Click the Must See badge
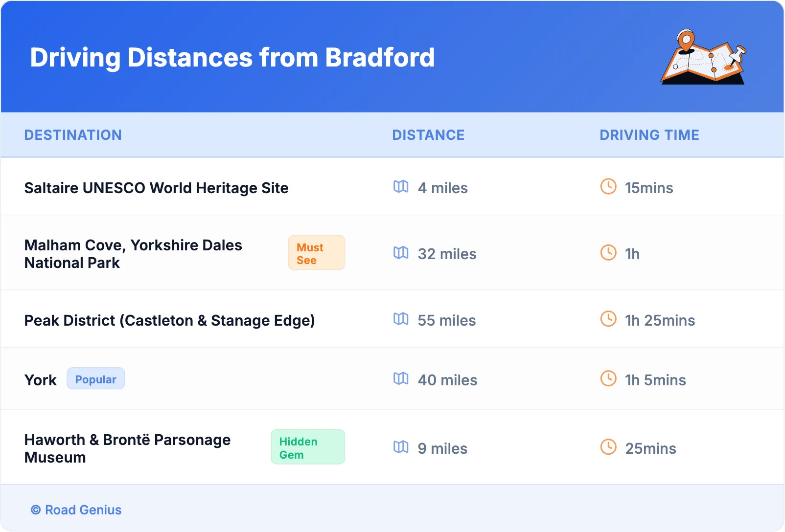 tap(317, 253)
